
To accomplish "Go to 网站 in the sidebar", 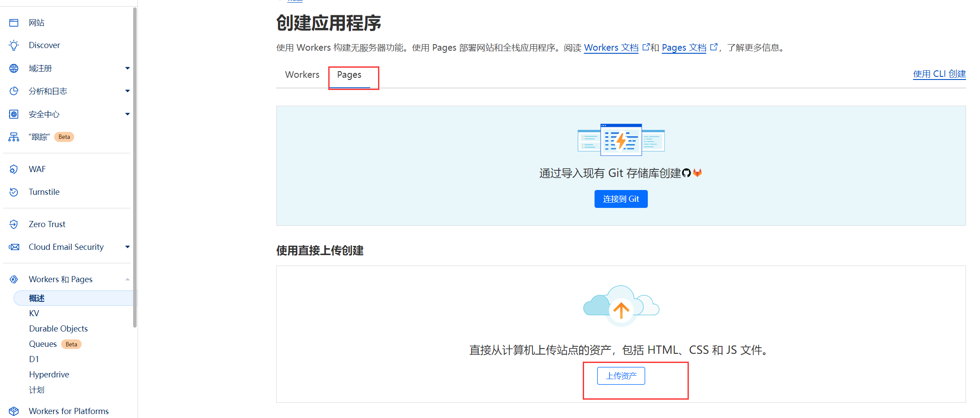I will 37,23.
